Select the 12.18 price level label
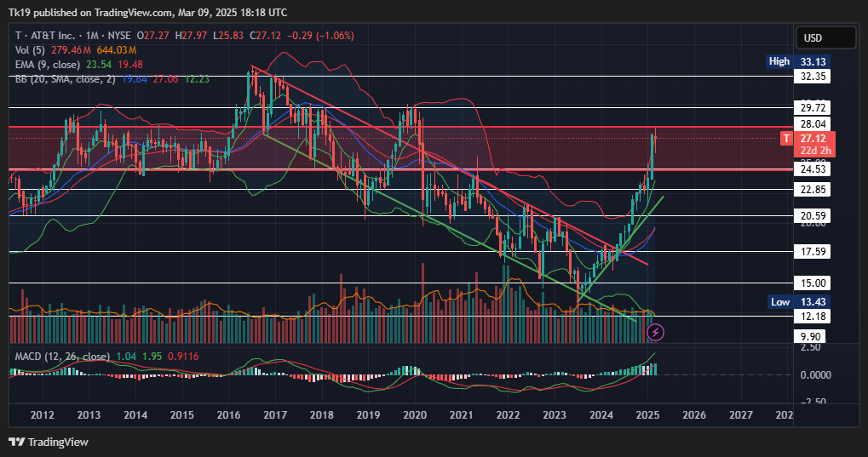 click(813, 317)
